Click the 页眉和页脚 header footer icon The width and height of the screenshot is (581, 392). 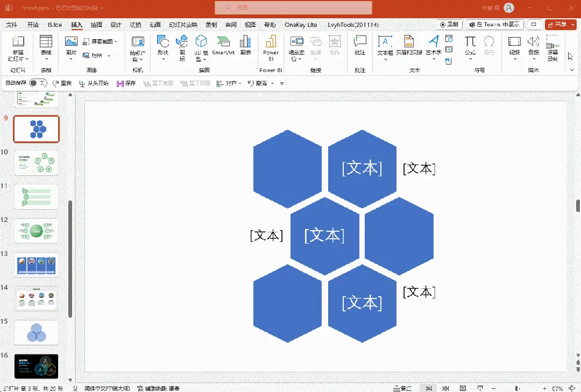pyautogui.click(x=408, y=45)
